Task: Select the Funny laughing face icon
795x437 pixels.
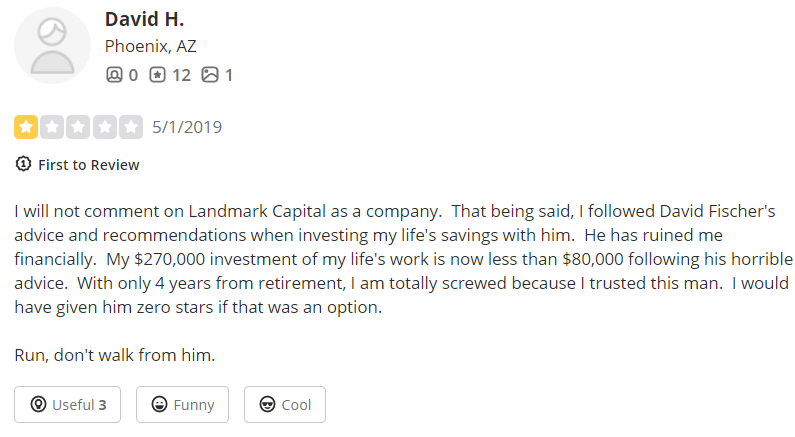Action: click(159, 404)
